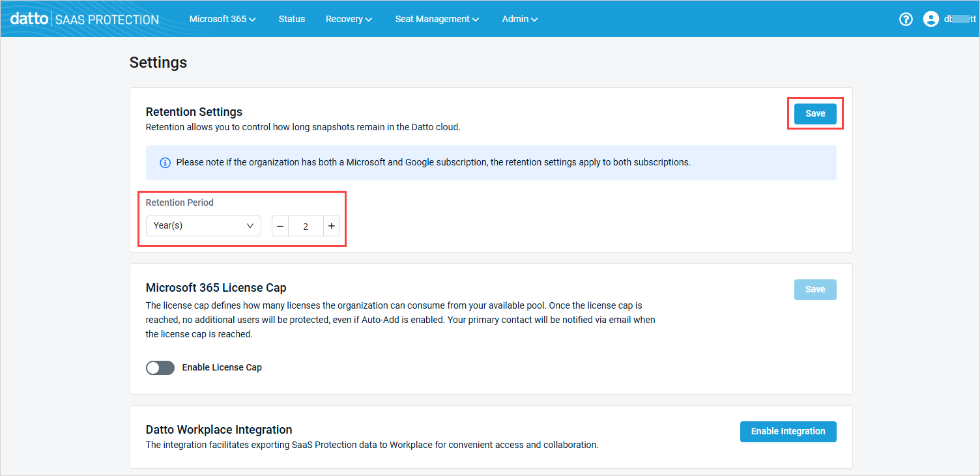Click the datto logo in header
The image size is (980, 476).
29,19
